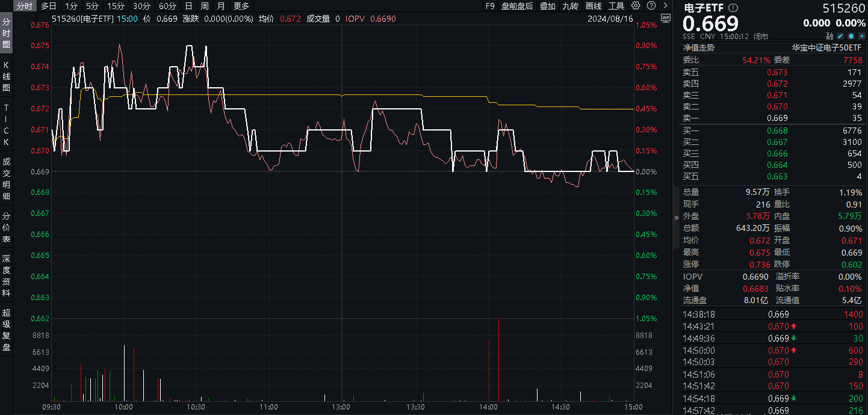Click the help question mark icon
868x415 pixels.
coord(651,6)
